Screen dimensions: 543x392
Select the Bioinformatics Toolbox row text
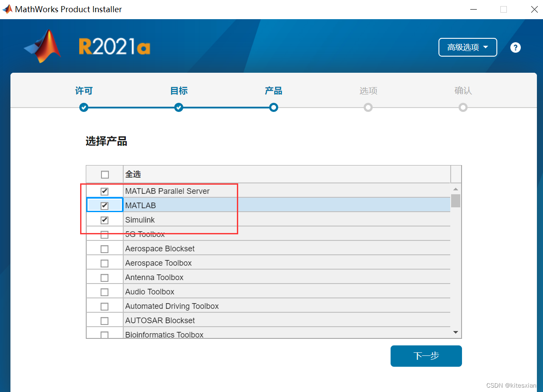pyautogui.click(x=164, y=335)
